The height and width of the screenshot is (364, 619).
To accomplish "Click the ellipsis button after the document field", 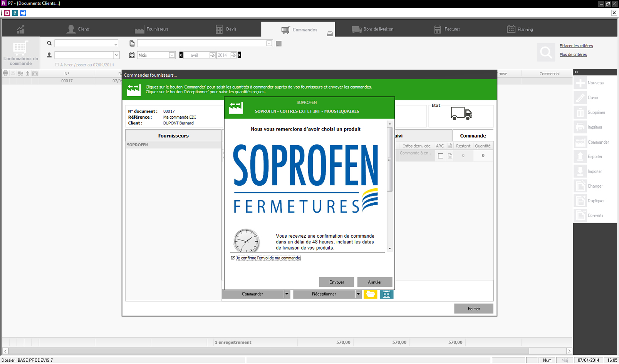I will coord(279,44).
